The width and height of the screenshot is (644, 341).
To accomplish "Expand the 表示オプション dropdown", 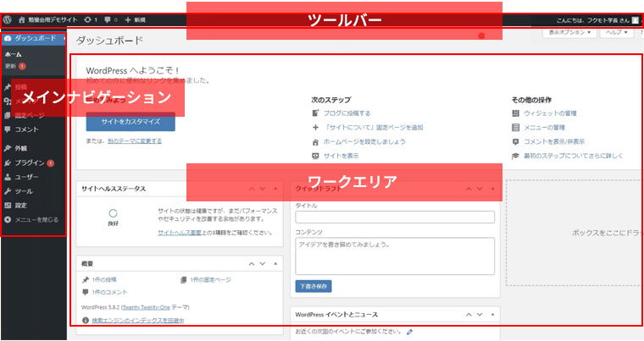I will tap(569, 32).
